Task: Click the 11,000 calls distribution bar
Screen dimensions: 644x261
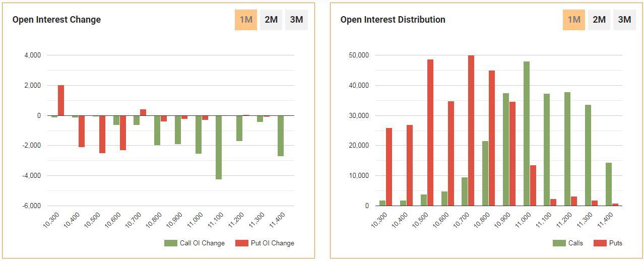Action: click(x=527, y=134)
